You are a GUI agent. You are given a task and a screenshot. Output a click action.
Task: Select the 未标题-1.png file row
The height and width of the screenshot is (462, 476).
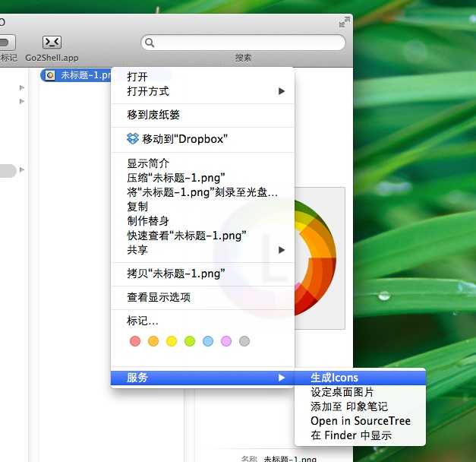pos(76,75)
